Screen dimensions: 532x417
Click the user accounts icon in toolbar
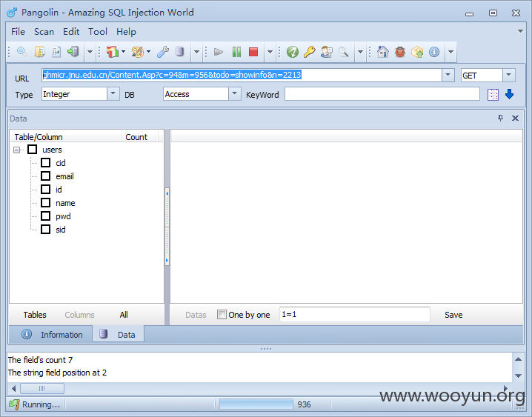click(327, 52)
